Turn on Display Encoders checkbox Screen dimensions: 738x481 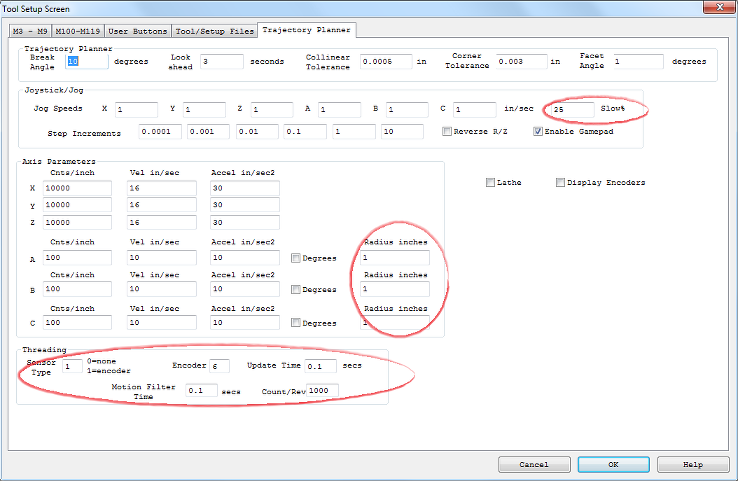point(560,183)
